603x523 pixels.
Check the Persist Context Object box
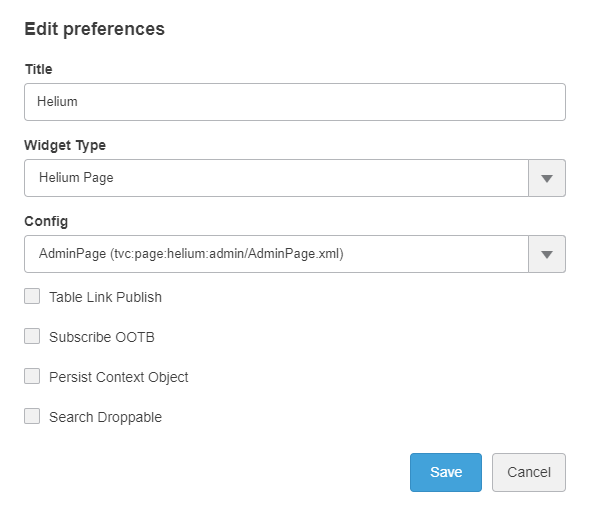click(32, 377)
